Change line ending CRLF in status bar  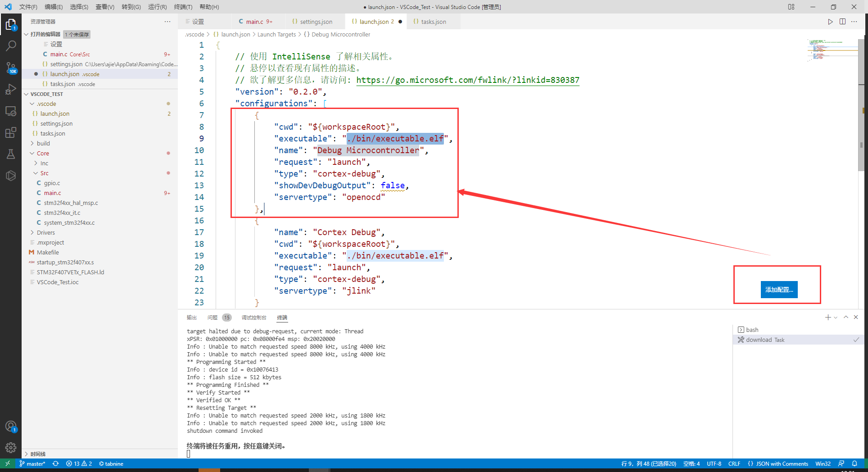pyautogui.click(x=734, y=463)
